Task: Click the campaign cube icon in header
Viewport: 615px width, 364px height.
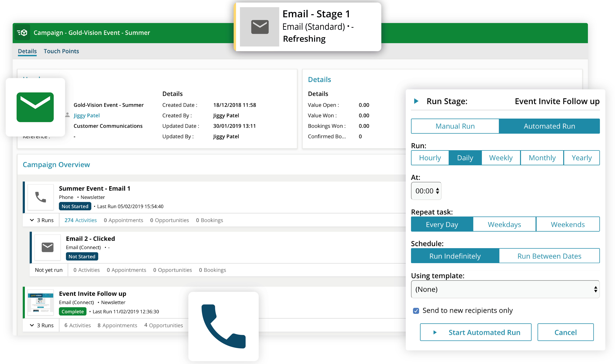Action: (x=22, y=32)
